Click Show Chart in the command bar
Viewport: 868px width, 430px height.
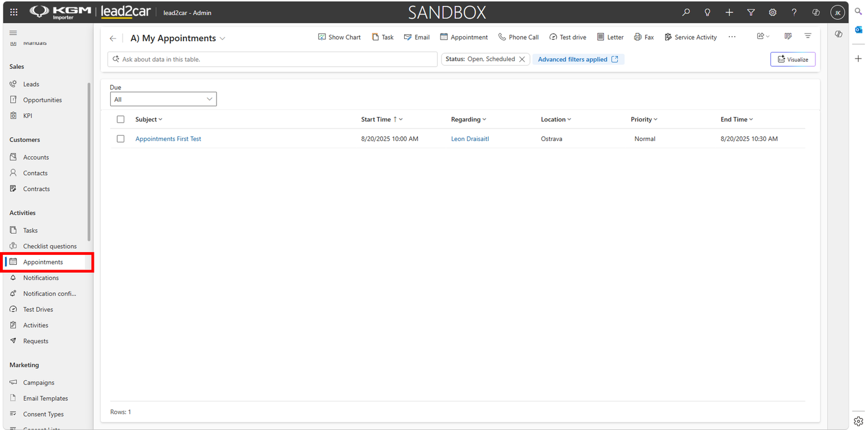[x=339, y=37]
